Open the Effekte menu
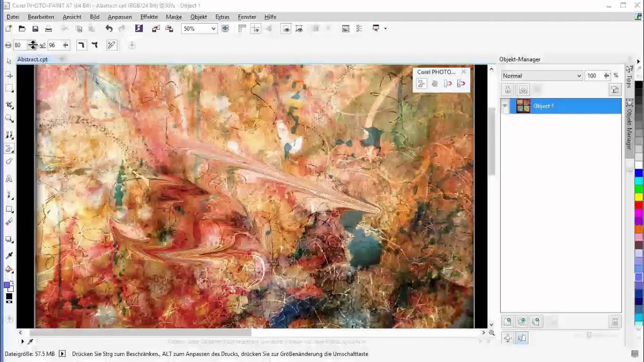 point(149,17)
